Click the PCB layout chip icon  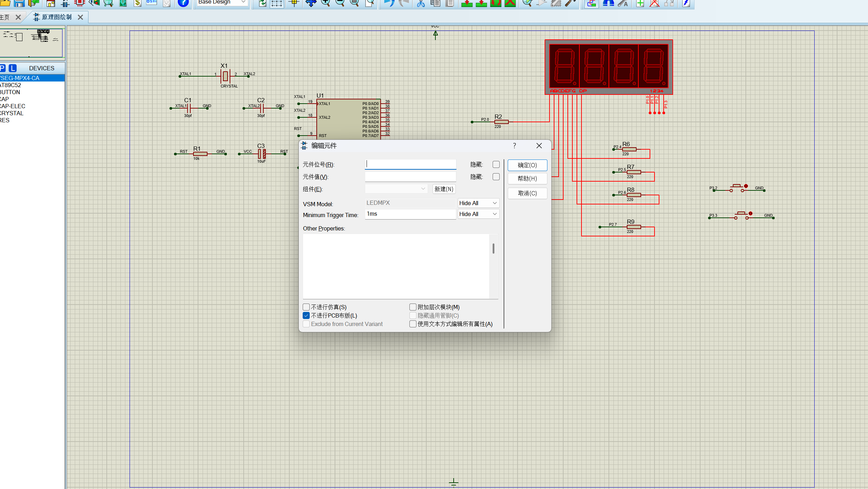pyautogui.click(x=80, y=3)
